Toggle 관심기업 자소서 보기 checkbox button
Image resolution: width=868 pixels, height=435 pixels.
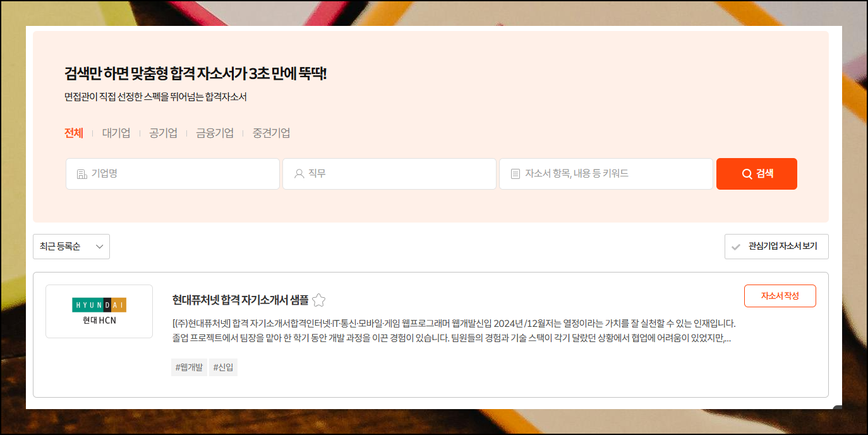pyautogui.click(x=776, y=247)
